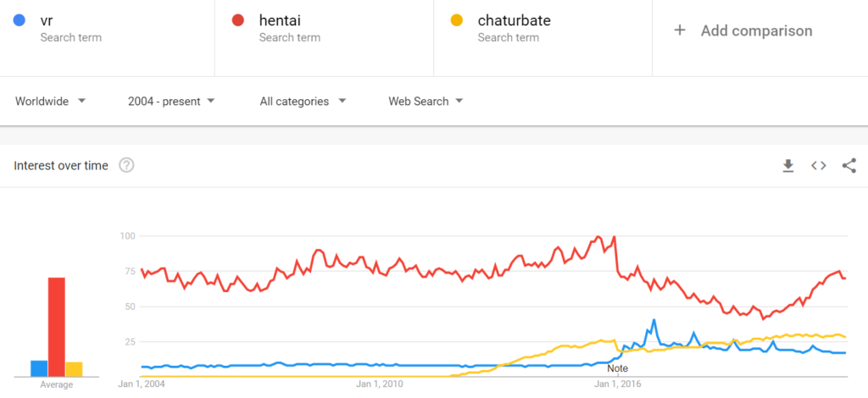The width and height of the screenshot is (868, 398).
Task: Share the Interest over time chart
Action: 849,165
